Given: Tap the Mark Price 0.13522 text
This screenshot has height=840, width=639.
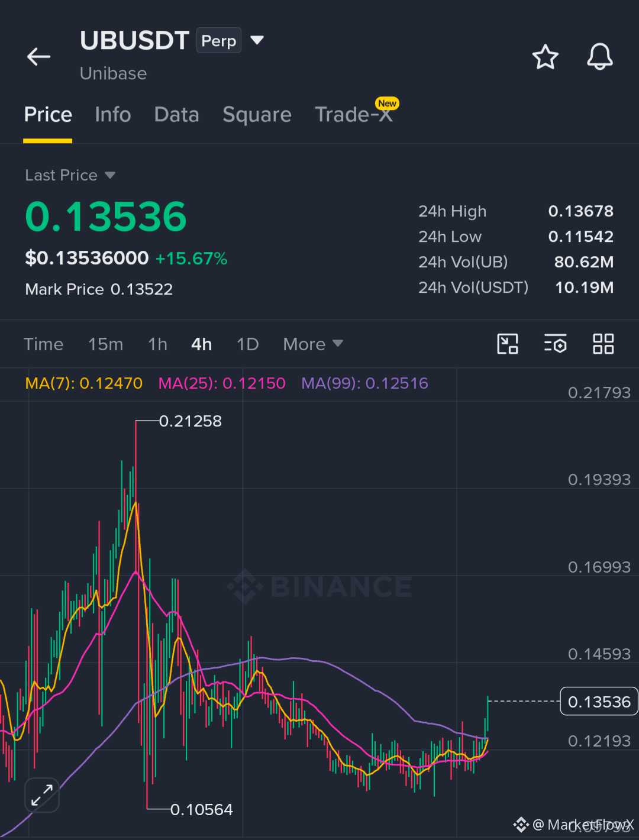Looking at the screenshot, I should 99,289.
